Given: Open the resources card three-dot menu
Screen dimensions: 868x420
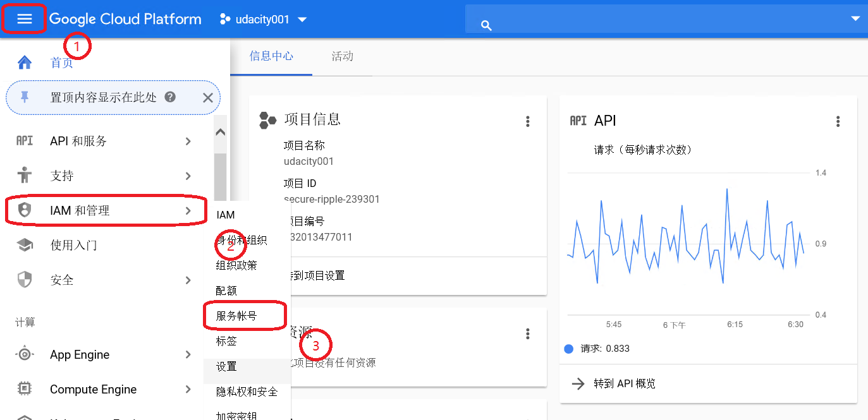Looking at the screenshot, I should coord(528,334).
